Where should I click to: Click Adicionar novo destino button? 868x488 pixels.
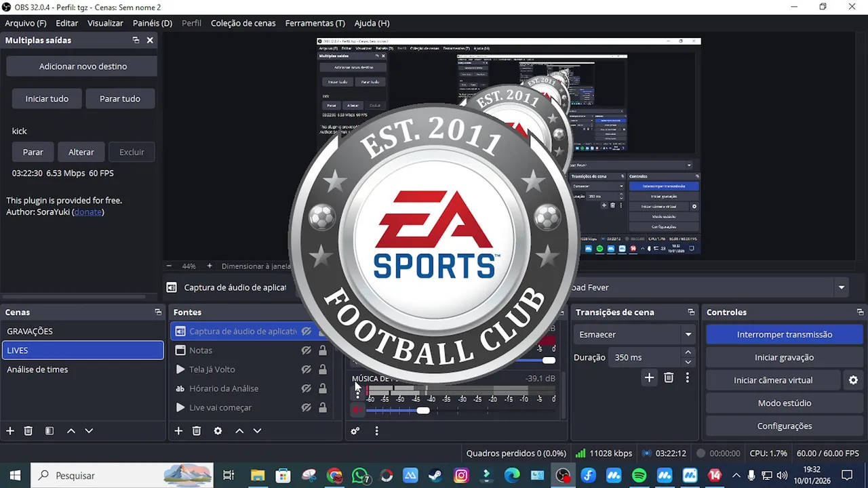[83, 66]
